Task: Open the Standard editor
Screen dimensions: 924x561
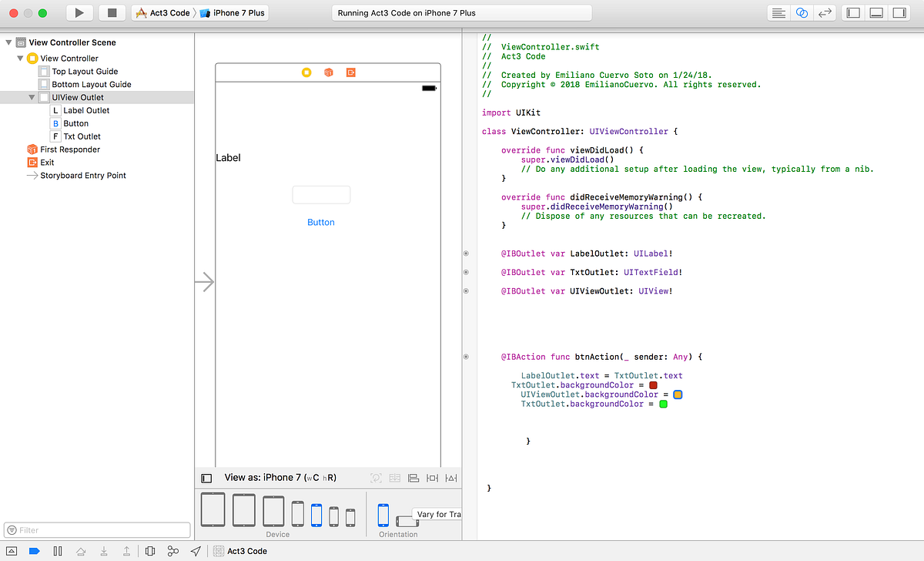Action: pos(778,12)
